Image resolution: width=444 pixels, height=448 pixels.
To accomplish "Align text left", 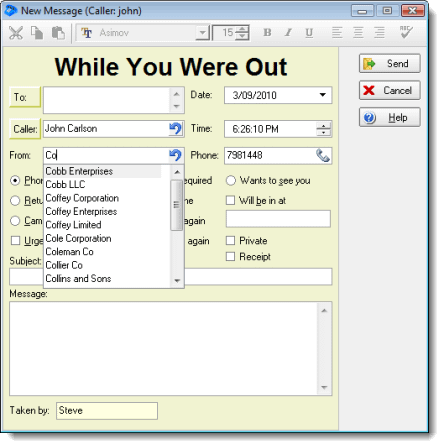I will (x=337, y=33).
